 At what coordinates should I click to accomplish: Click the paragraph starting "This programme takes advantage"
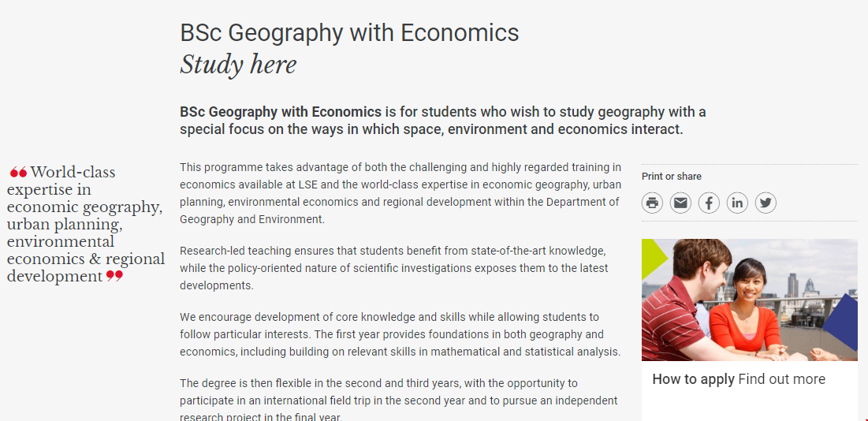click(400, 193)
